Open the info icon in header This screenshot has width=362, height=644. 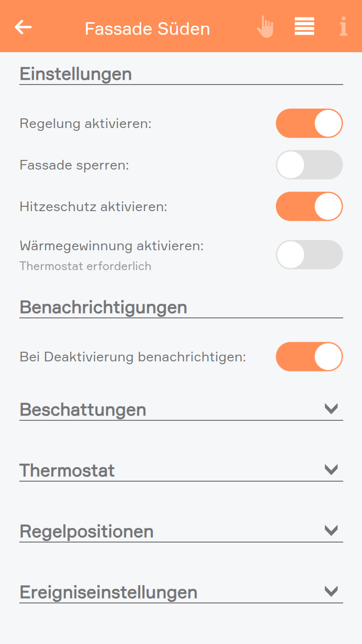click(343, 27)
